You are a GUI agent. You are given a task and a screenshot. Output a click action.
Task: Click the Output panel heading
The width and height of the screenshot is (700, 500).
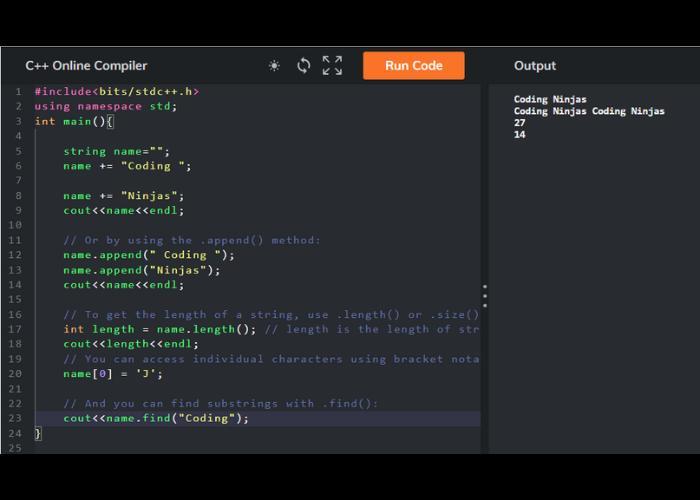point(535,66)
